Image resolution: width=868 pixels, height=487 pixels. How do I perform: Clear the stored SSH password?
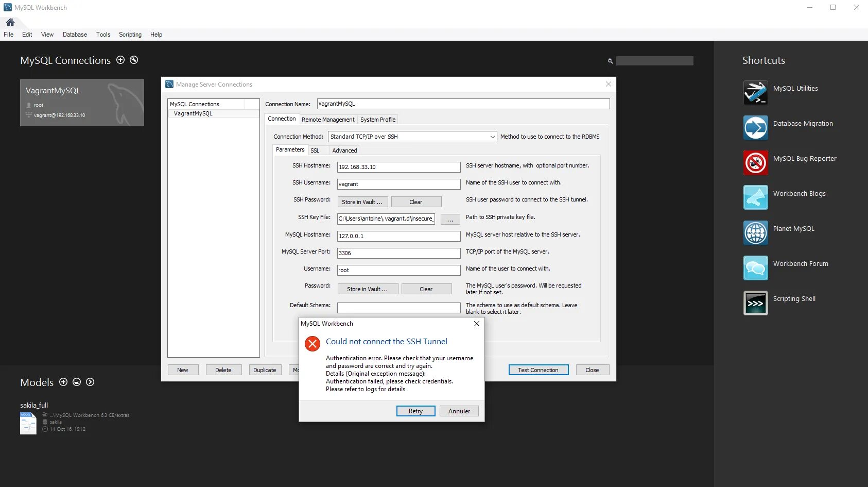pos(416,202)
